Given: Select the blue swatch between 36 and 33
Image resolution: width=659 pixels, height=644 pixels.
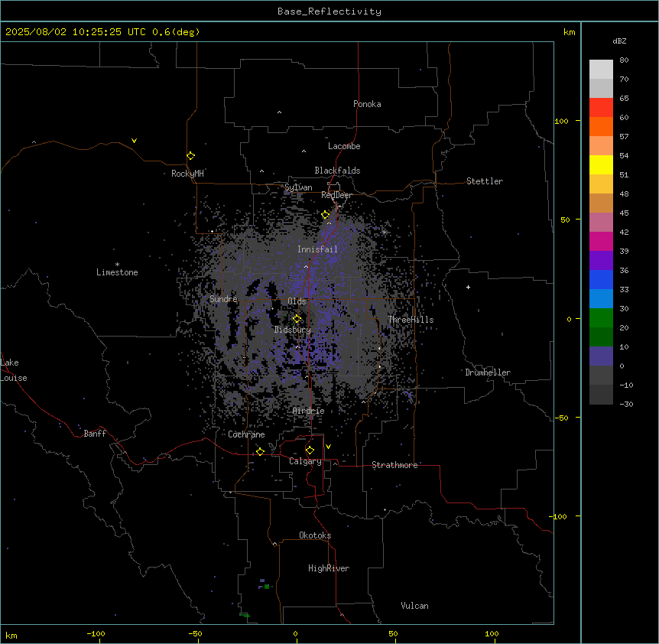Looking at the screenshot, I should 601,279.
